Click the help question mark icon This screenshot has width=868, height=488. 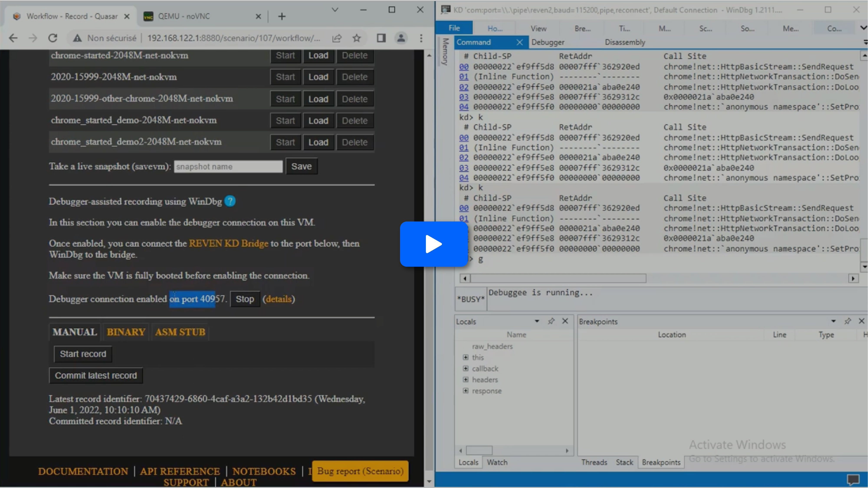click(230, 201)
